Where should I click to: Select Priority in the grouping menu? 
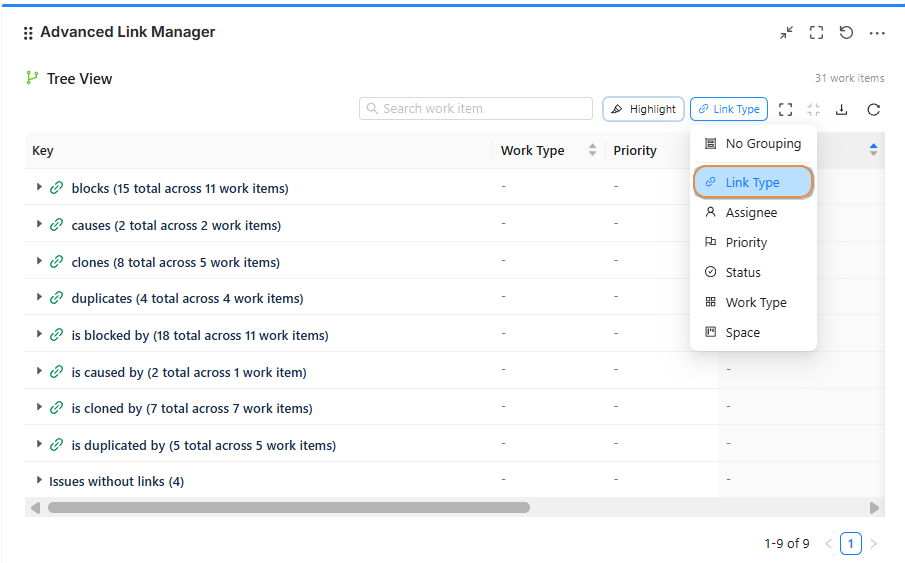pyautogui.click(x=746, y=243)
